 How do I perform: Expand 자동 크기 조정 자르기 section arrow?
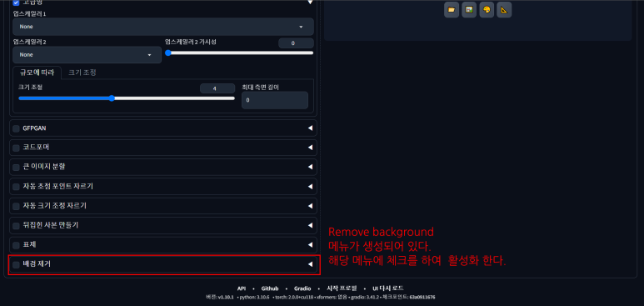310,206
